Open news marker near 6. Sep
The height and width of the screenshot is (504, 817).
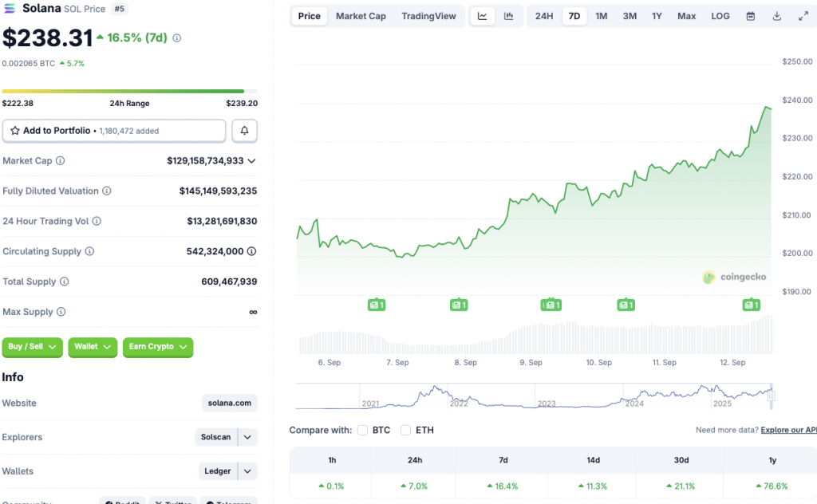point(377,305)
